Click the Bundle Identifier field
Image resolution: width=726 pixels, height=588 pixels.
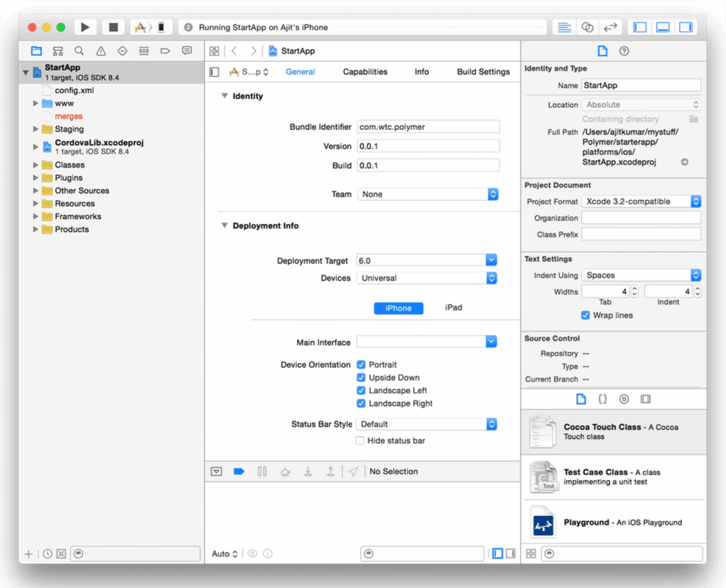tap(428, 127)
